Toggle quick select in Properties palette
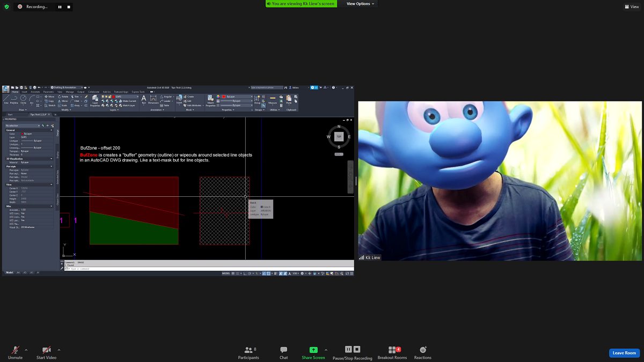The width and height of the screenshot is (644, 362). click(53, 125)
